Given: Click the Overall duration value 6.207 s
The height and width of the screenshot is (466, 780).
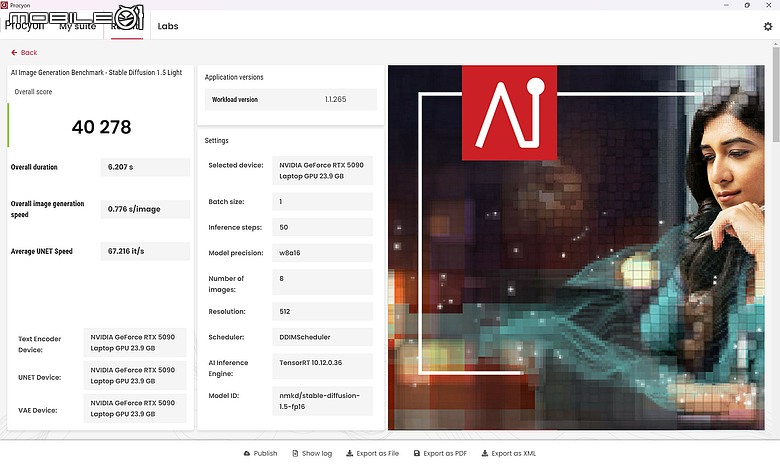Looking at the screenshot, I should coord(145,167).
